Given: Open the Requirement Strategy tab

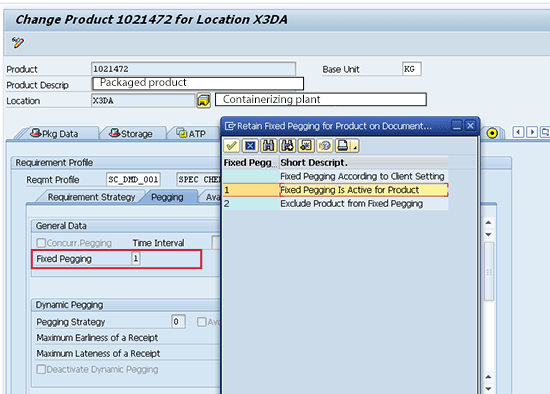Looking at the screenshot, I should tap(91, 197).
